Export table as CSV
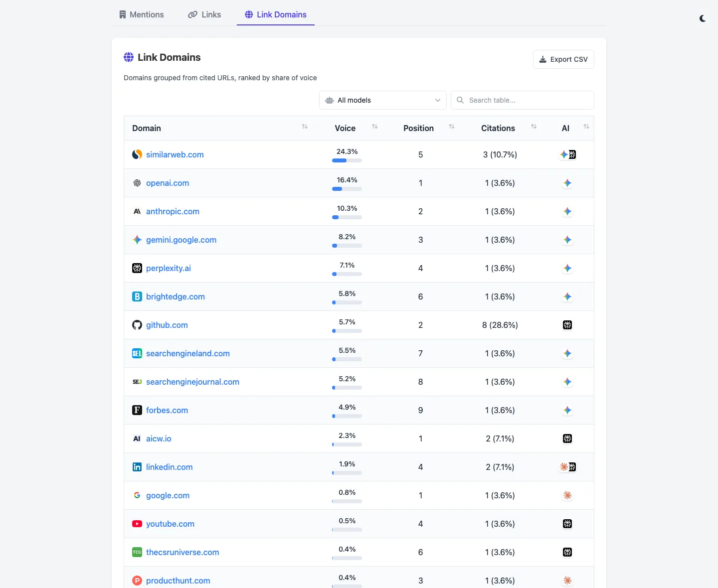 pos(563,59)
